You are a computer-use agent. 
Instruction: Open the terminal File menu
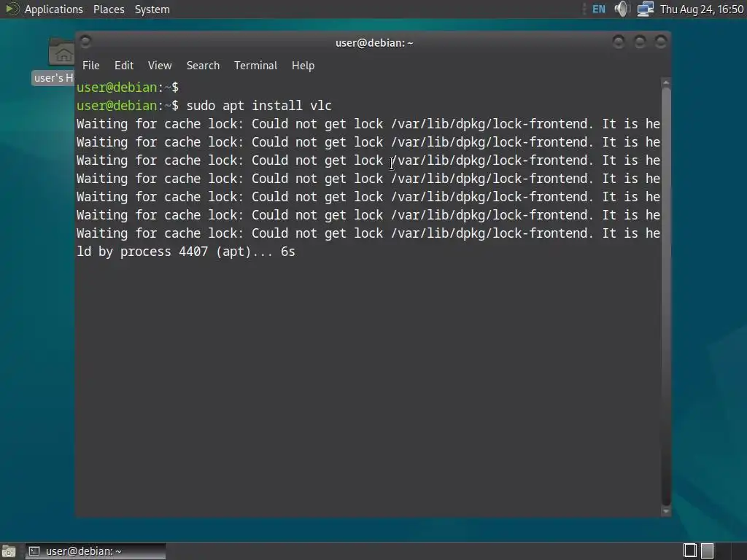(90, 65)
